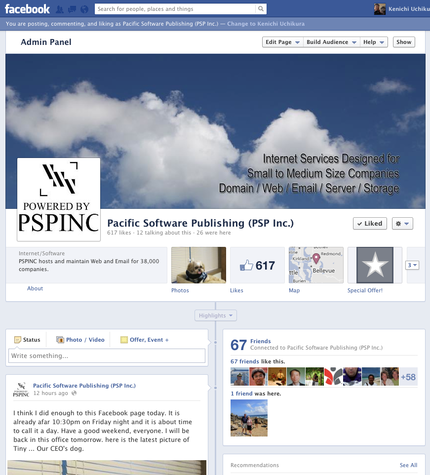The width and height of the screenshot is (430, 475).
Task: Open the Highlights dropdown
Action: (x=216, y=315)
